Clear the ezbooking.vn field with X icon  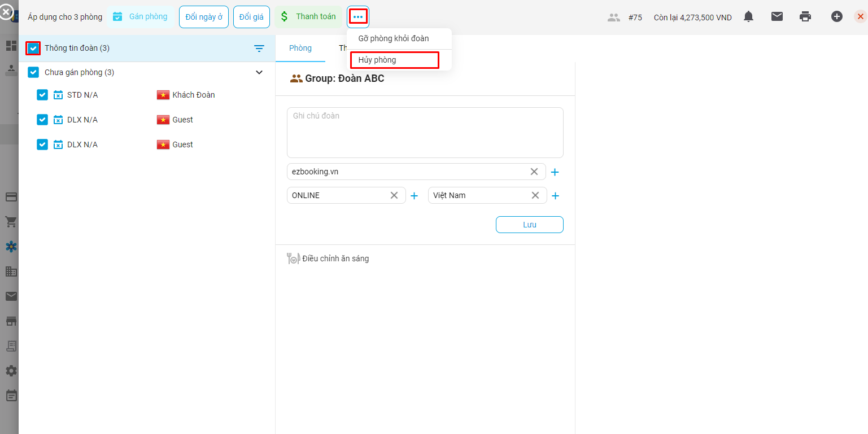coord(534,172)
